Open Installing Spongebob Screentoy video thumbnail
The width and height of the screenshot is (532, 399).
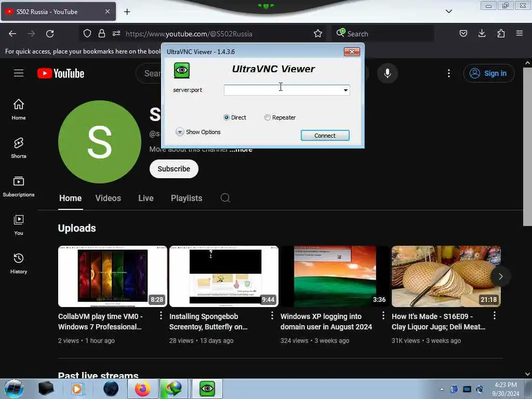coord(224,276)
